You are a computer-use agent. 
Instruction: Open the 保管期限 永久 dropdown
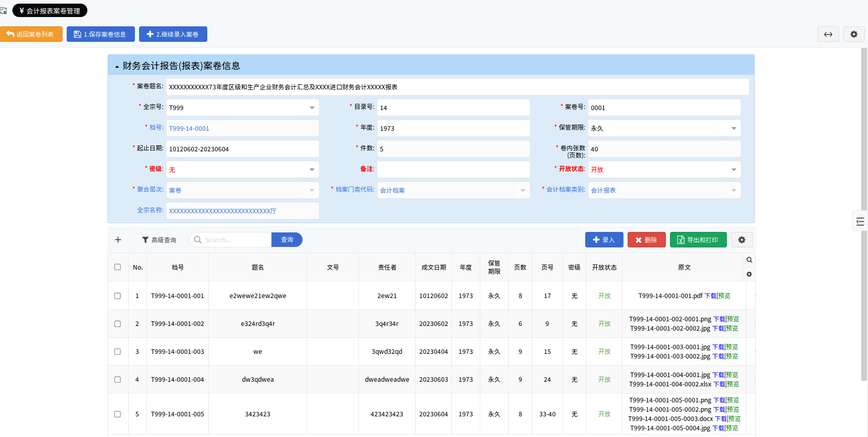click(734, 128)
